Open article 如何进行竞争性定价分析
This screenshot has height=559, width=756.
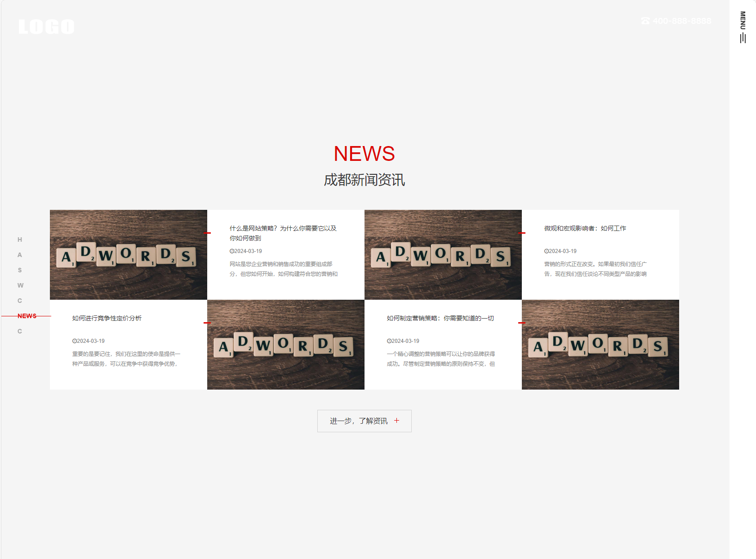pos(107,318)
